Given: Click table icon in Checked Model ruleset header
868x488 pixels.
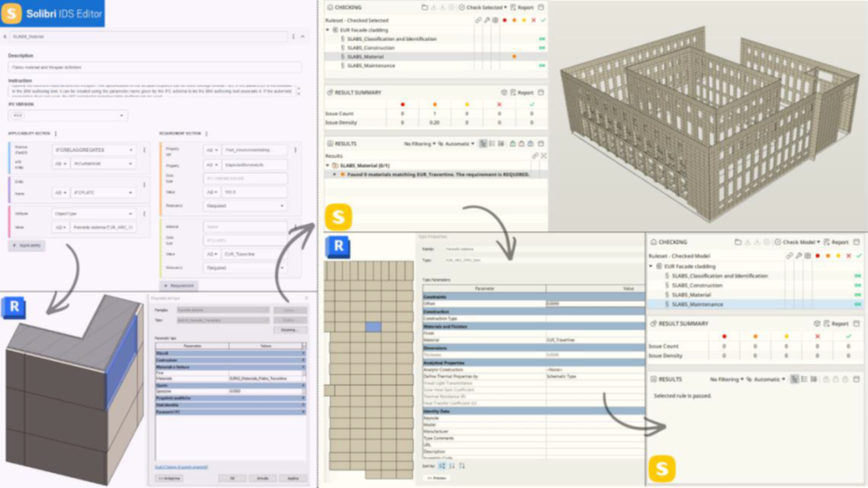Looking at the screenshot, I should click(808, 256).
